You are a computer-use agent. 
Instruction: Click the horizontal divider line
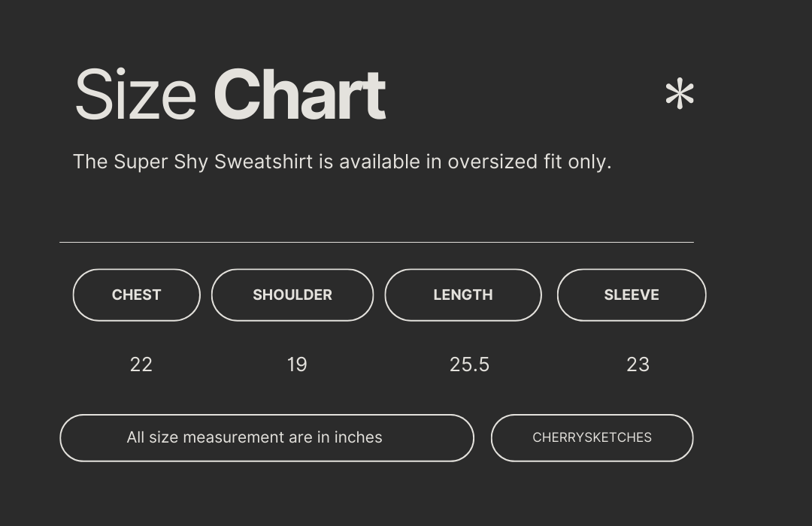pos(376,242)
